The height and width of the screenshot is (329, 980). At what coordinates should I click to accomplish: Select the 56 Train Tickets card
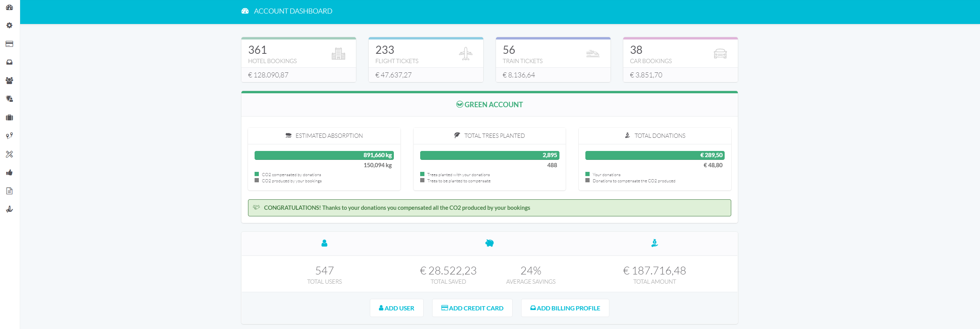[x=553, y=60]
